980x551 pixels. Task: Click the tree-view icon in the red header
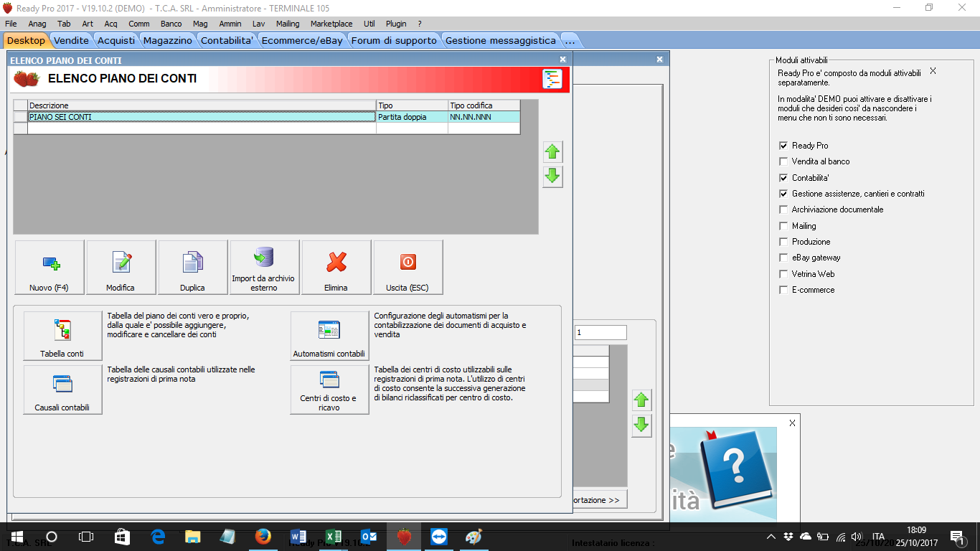(x=552, y=79)
